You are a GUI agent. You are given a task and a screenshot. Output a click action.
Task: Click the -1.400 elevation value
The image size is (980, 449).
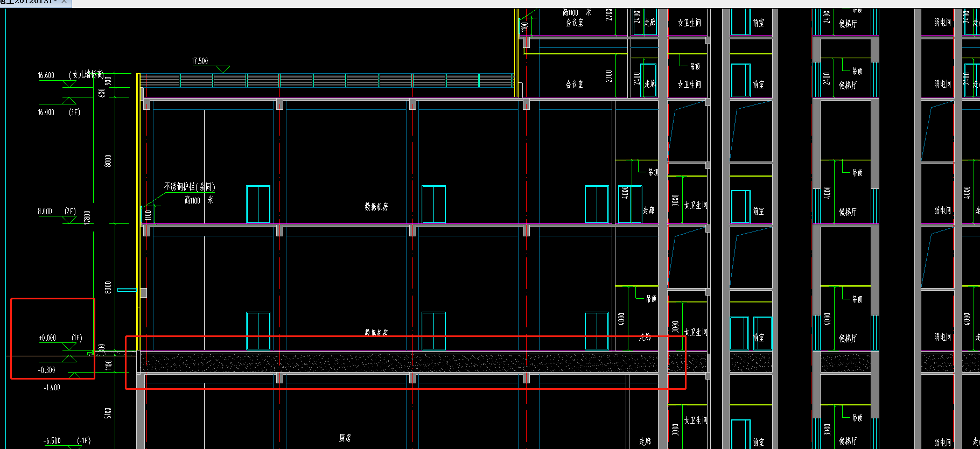pos(52,388)
